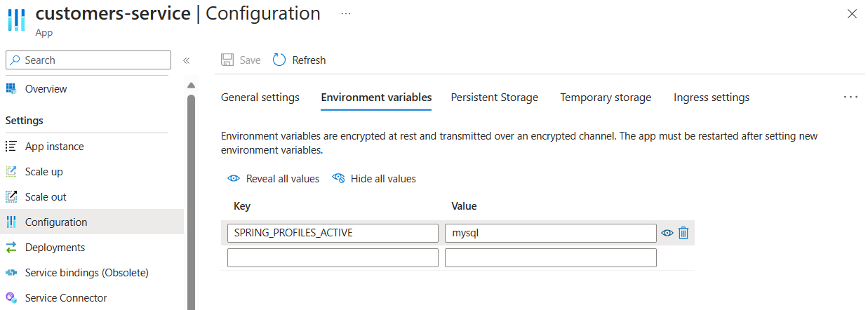The width and height of the screenshot is (868, 310).
Task: Click the Refresh circular arrow icon
Action: [279, 60]
